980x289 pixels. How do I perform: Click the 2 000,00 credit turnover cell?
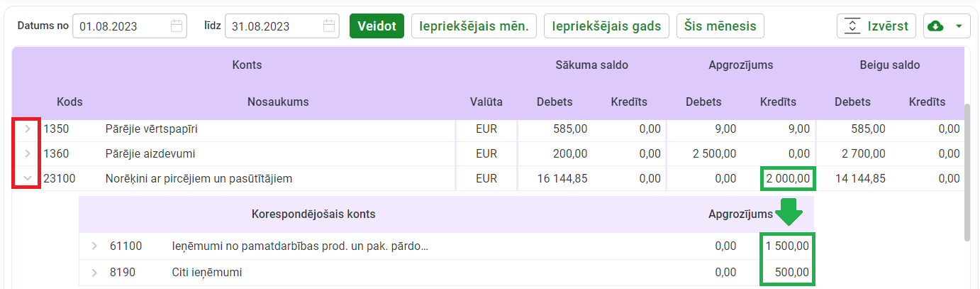[788, 179]
